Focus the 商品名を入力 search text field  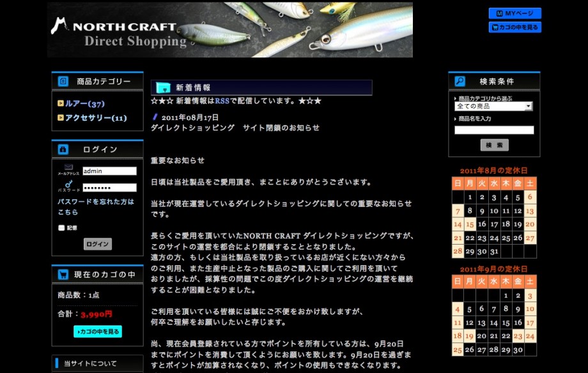[x=494, y=130]
